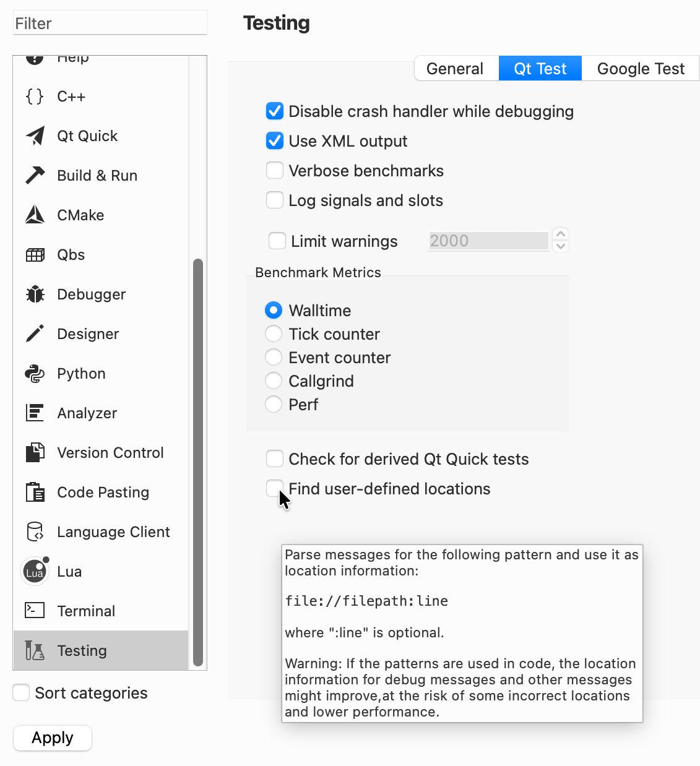Open Build & Run via the hammer icon

pyautogui.click(x=35, y=176)
